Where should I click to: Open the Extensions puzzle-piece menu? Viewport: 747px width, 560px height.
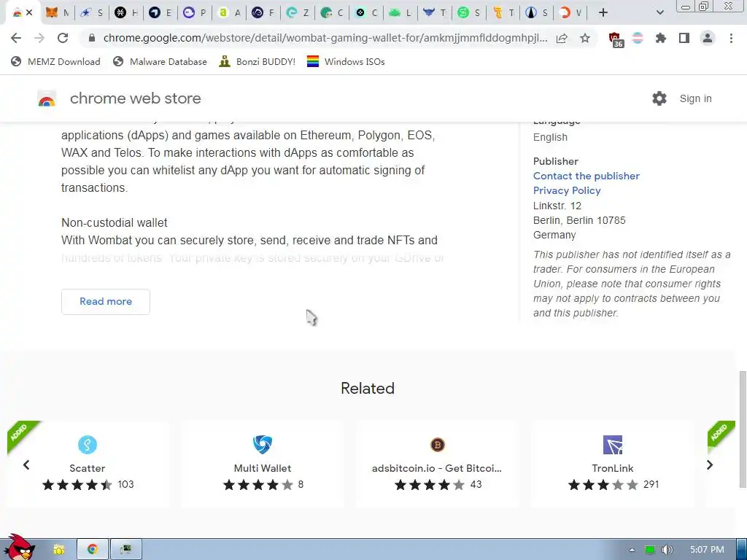[661, 38]
